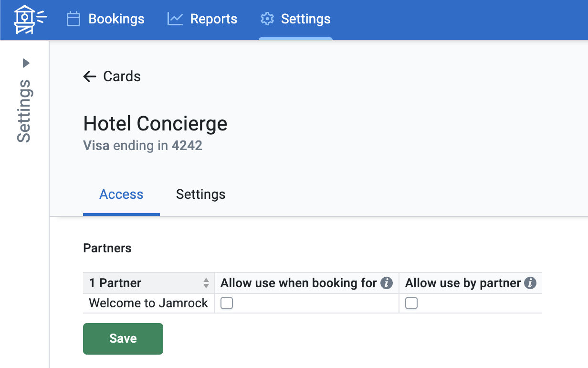Open Bookings from the top navigation

coord(116,19)
